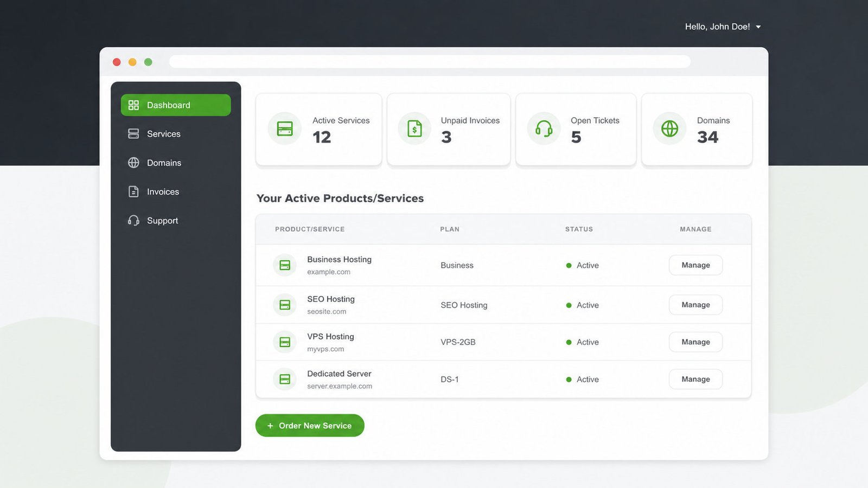Click the MANAGE column header

click(x=695, y=229)
